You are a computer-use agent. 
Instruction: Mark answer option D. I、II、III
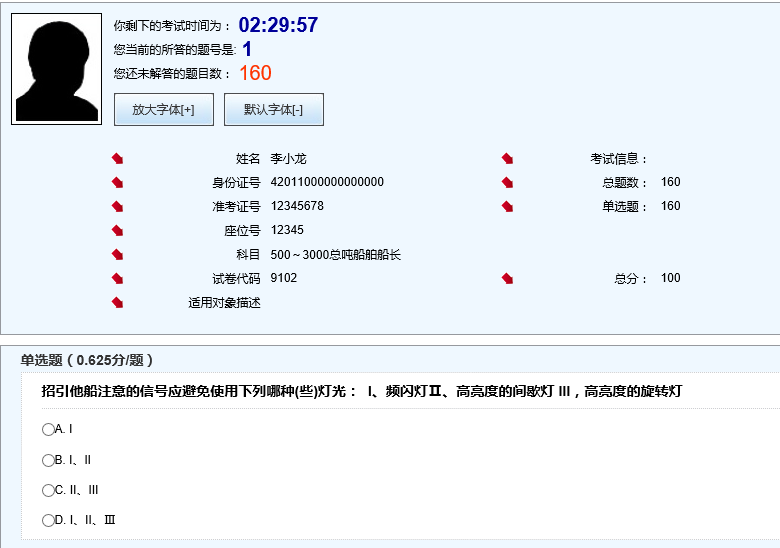[48, 520]
